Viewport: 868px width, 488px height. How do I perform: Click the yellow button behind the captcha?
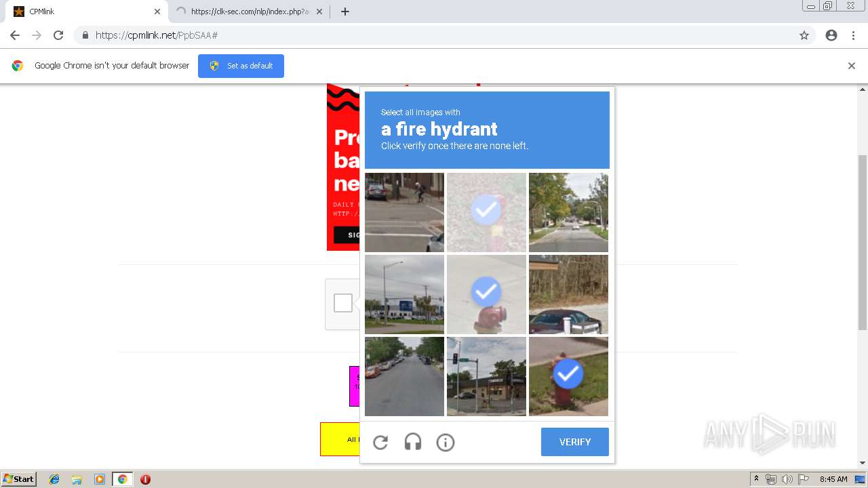pyautogui.click(x=340, y=439)
